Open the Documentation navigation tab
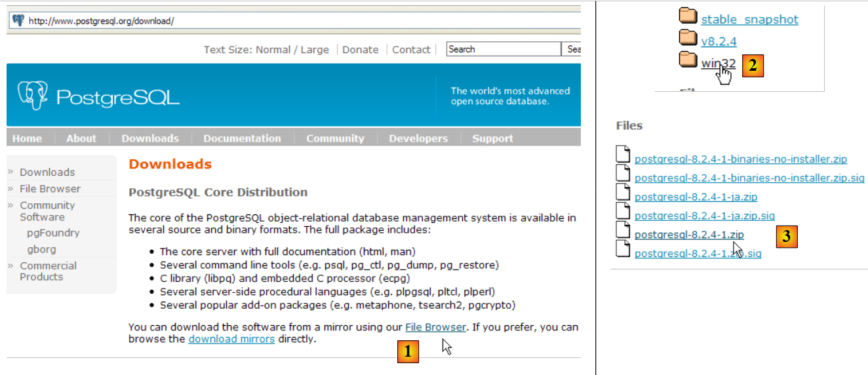The image size is (868, 375). click(x=242, y=138)
